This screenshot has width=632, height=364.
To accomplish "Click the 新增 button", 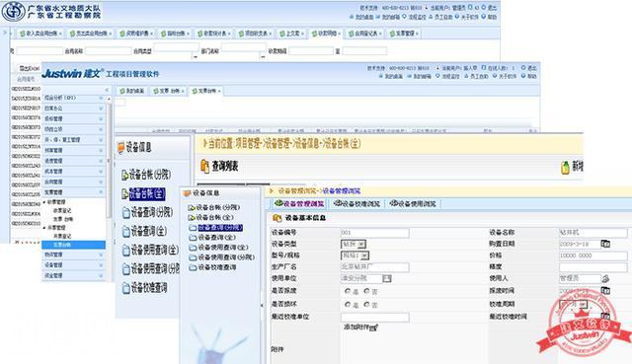I will pos(572,167).
